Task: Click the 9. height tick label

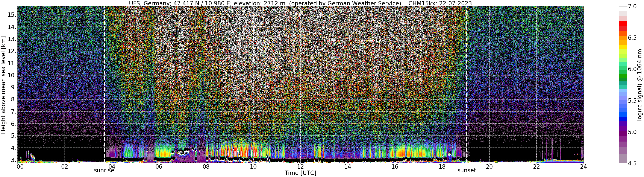Action: tap(13, 87)
